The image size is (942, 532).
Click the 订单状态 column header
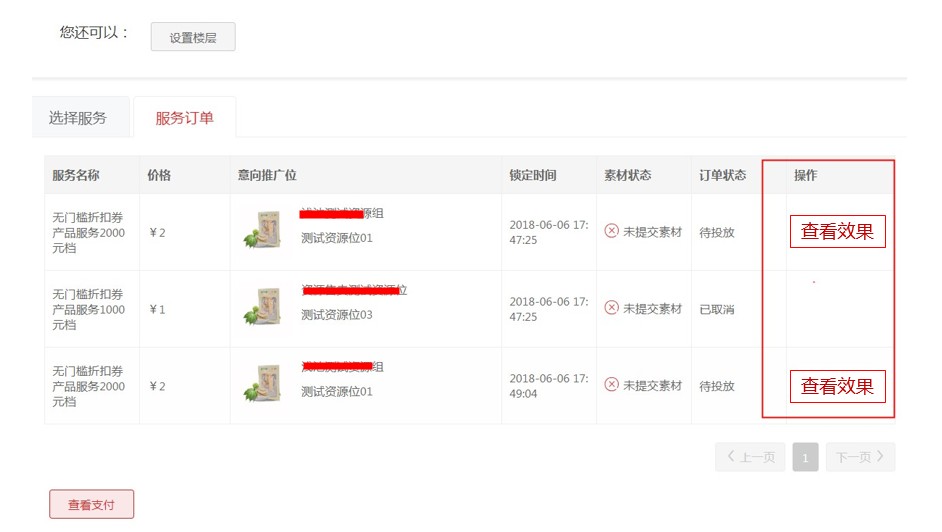coord(722,175)
